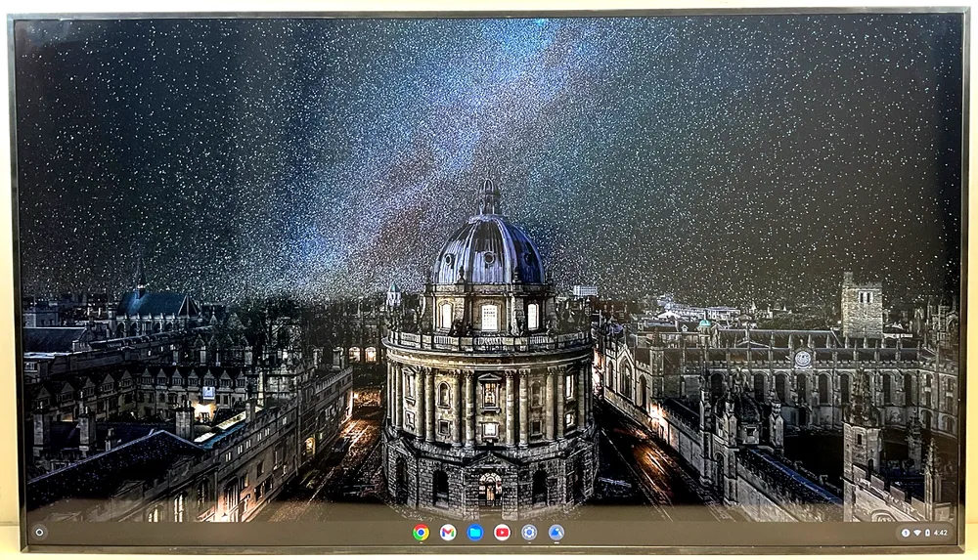Launch Gmail from the shelf
The width and height of the screenshot is (978, 560).
click(448, 532)
